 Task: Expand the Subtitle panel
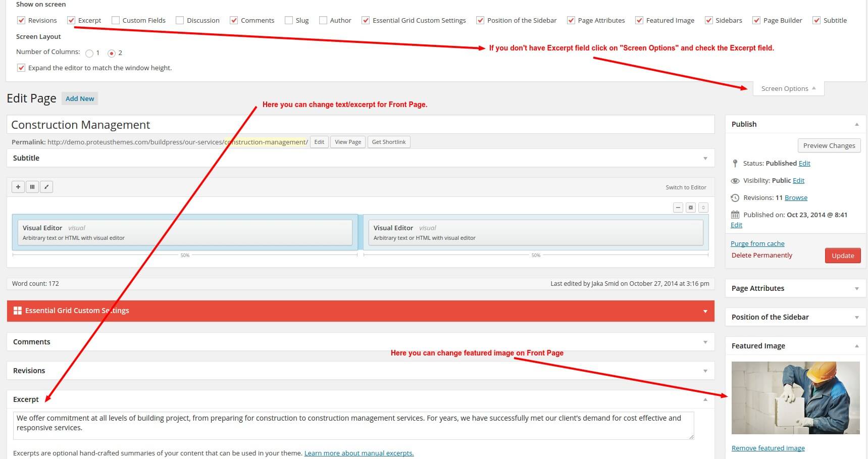click(705, 158)
